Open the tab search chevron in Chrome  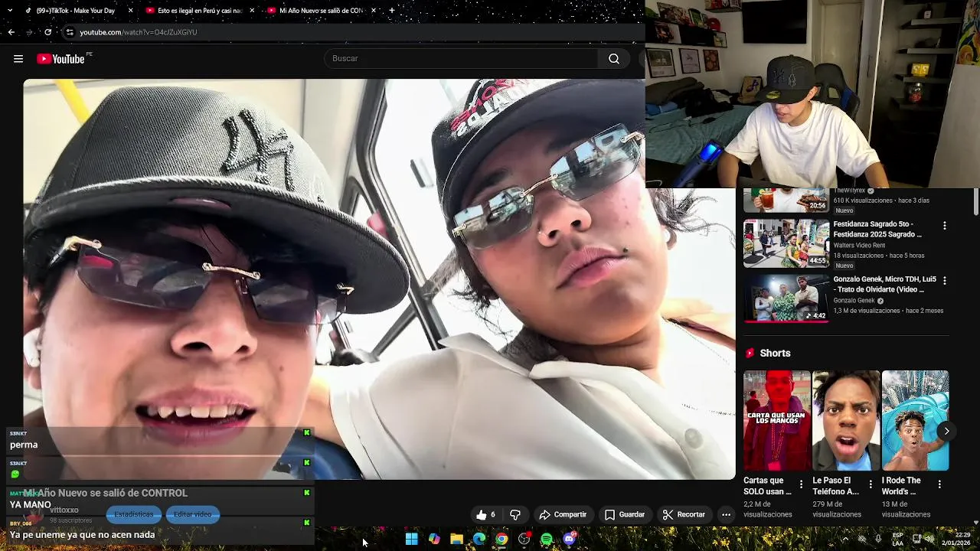point(10,11)
